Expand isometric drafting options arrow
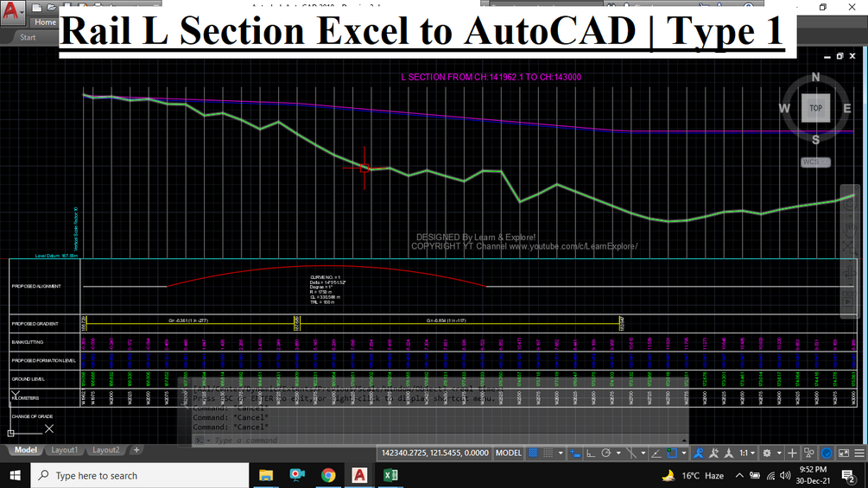Image resolution: width=868 pixels, height=488 pixels. click(x=643, y=453)
